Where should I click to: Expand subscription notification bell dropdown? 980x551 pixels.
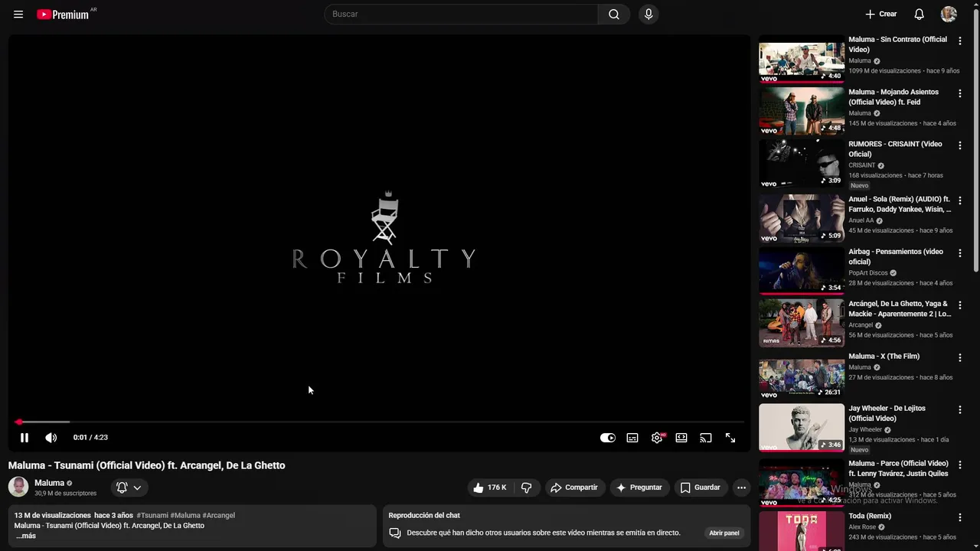tap(129, 487)
